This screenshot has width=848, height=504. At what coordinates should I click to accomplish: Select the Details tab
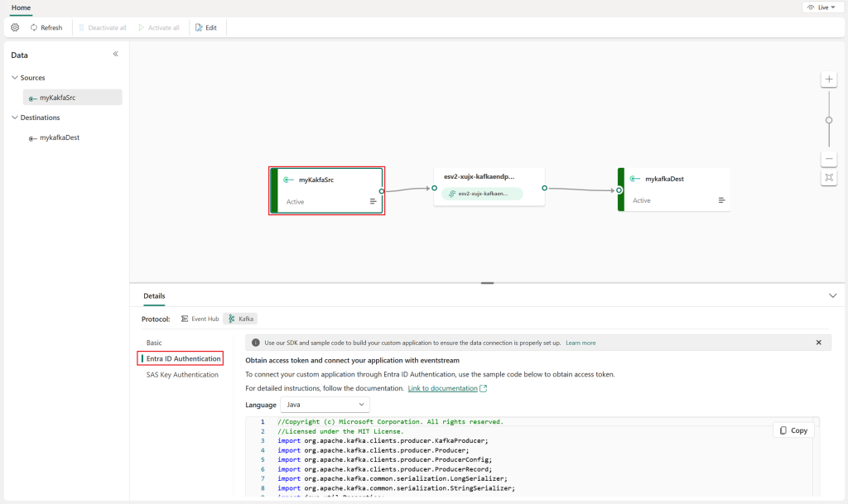154,296
